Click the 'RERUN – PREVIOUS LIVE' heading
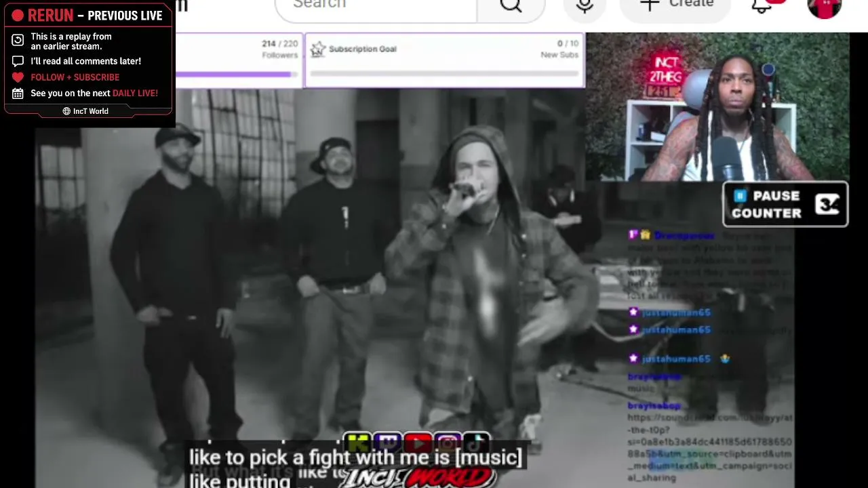This screenshot has width=868, height=488. pyautogui.click(x=95, y=15)
